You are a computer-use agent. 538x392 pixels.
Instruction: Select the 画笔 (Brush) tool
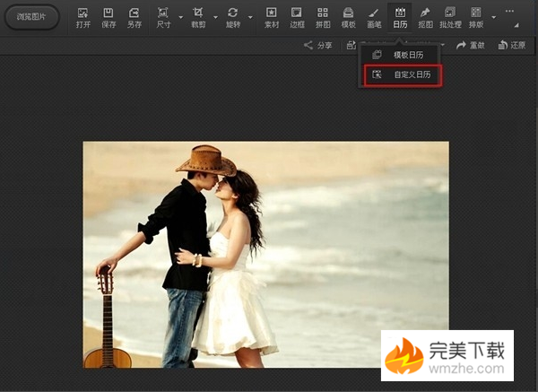tap(374, 17)
